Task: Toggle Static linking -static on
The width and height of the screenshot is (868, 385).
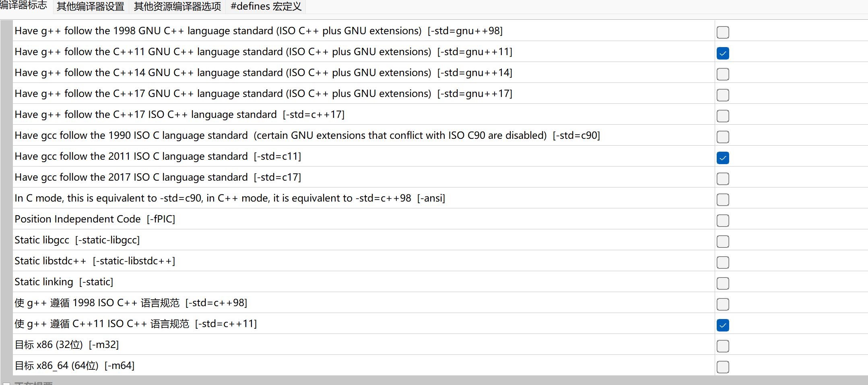Action: click(723, 283)
